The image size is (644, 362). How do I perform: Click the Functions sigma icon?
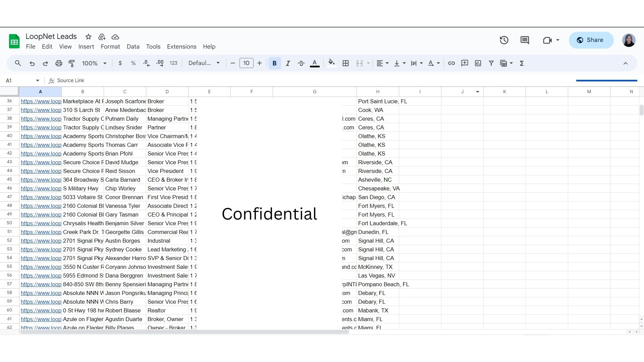(522, 63)
